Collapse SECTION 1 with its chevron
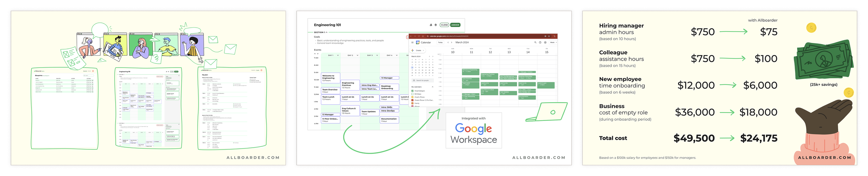 [x=327, y=32]
